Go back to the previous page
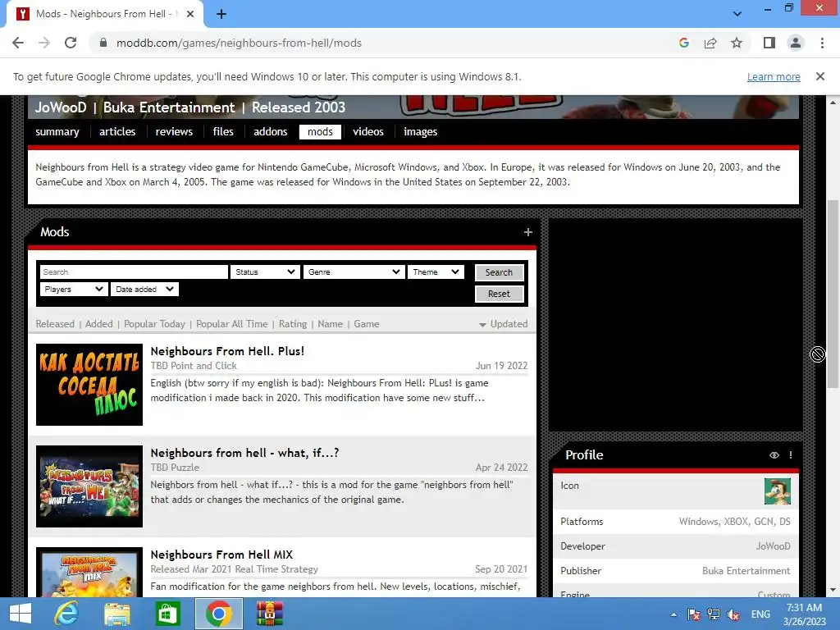This screenshot has width=840, height=630. [18, 43]
